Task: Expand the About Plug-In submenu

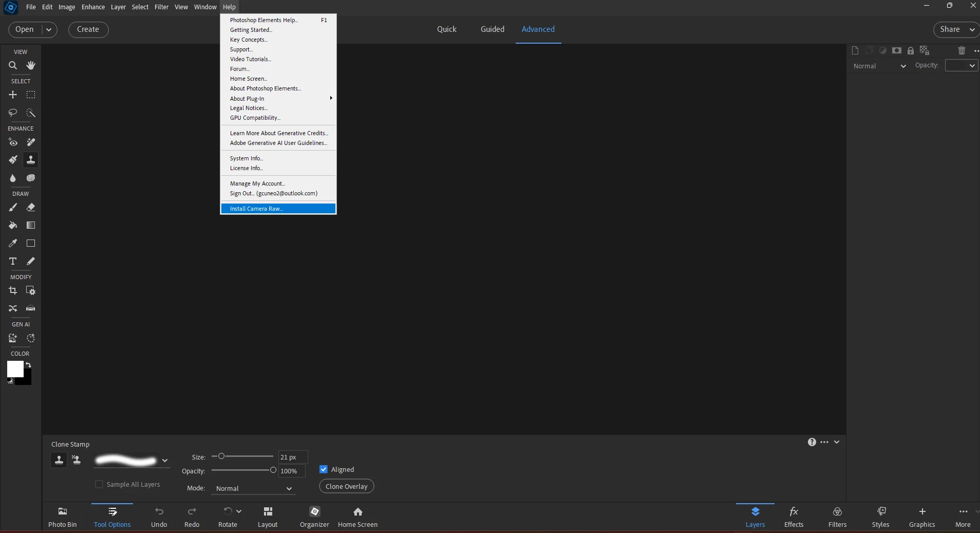Action: tap(278, 99)
